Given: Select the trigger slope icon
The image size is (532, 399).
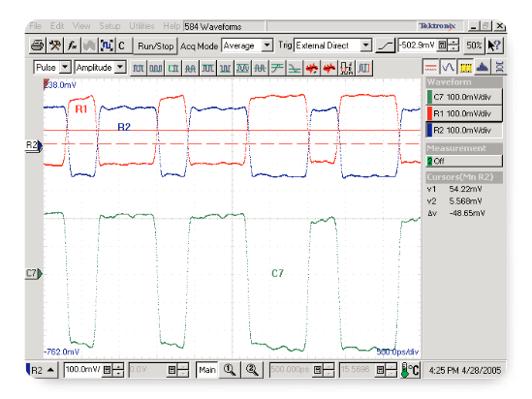Looking at the screenshot, I should tap(386, 46).
